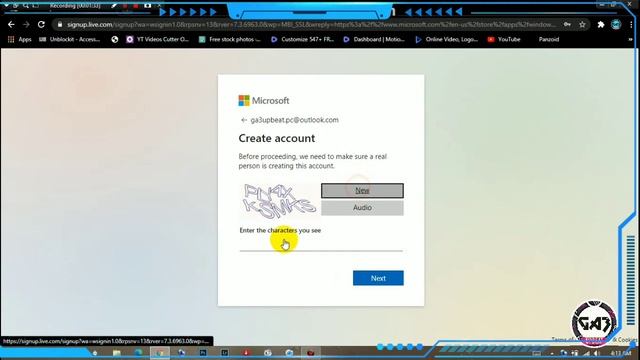
Task: Click the taskbar clock
Action: point(621,353)
